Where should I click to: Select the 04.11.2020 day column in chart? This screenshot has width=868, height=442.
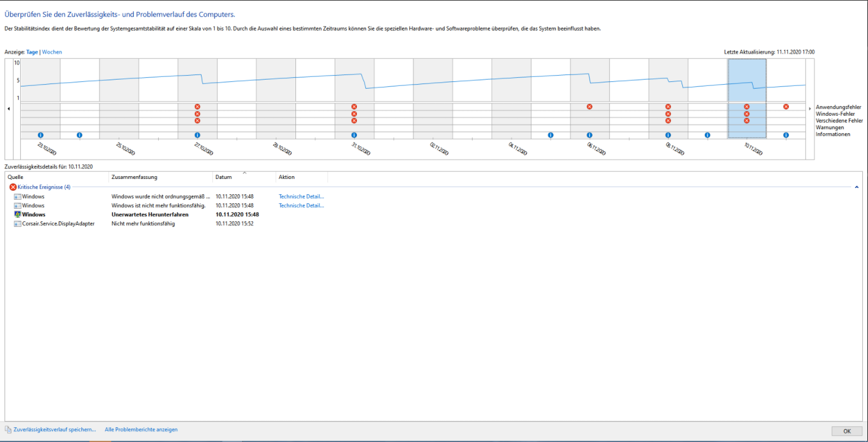(511, 98)
